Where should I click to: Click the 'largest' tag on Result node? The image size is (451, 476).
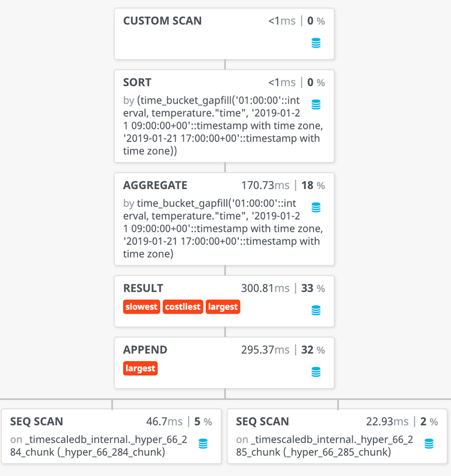[222, 307]
